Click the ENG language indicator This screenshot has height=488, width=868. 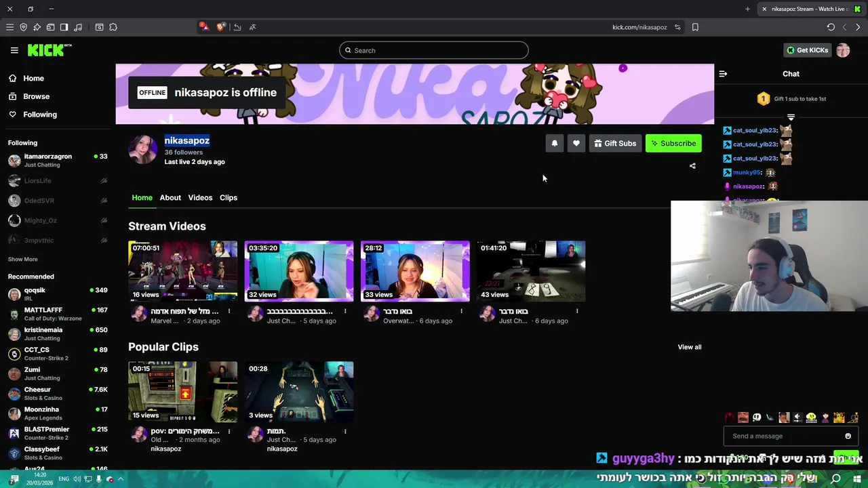pyautogui.click(x=64, y=479)
